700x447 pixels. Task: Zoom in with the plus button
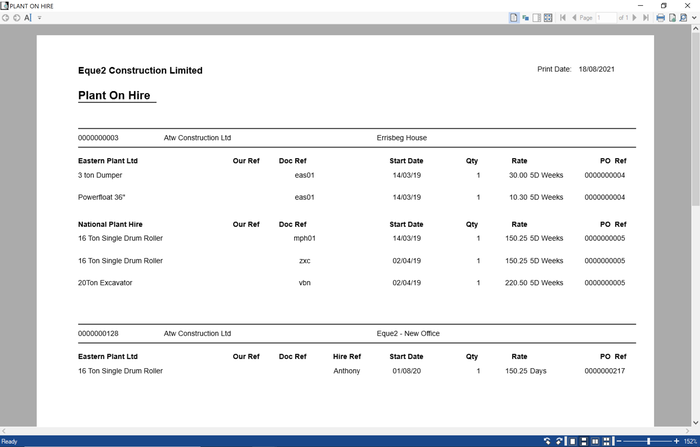(676, 441)
